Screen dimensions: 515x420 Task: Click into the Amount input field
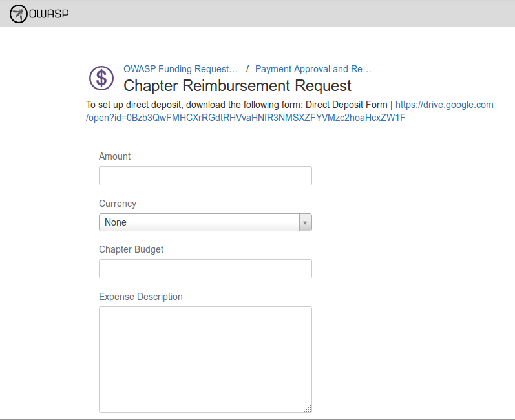point(205,176)
